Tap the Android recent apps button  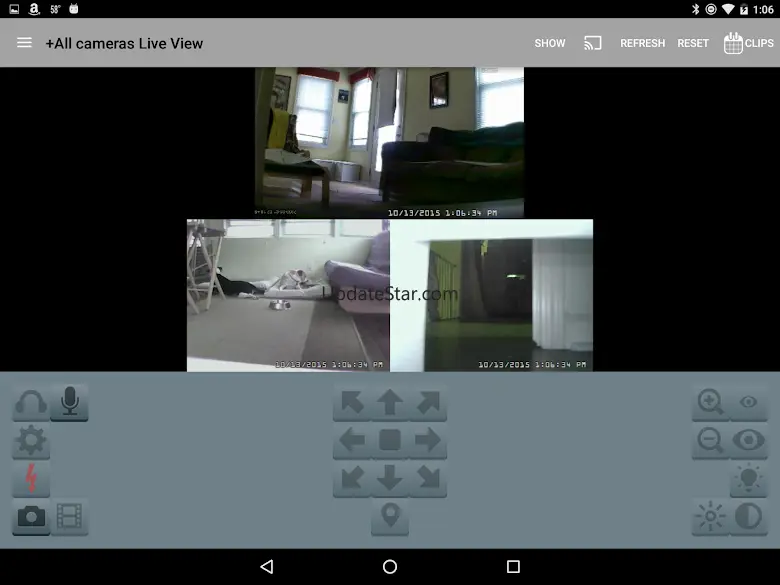pos(513,567)
